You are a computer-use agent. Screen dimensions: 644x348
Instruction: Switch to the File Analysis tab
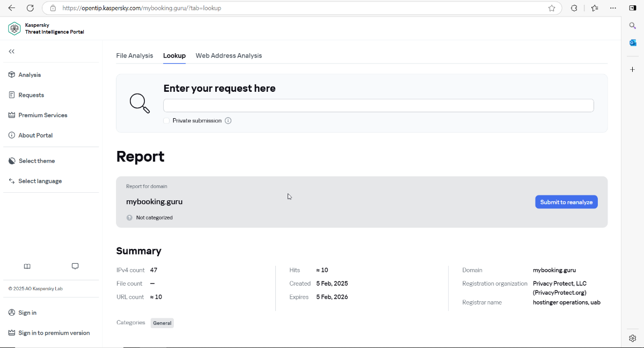click(x=135, y=56)
